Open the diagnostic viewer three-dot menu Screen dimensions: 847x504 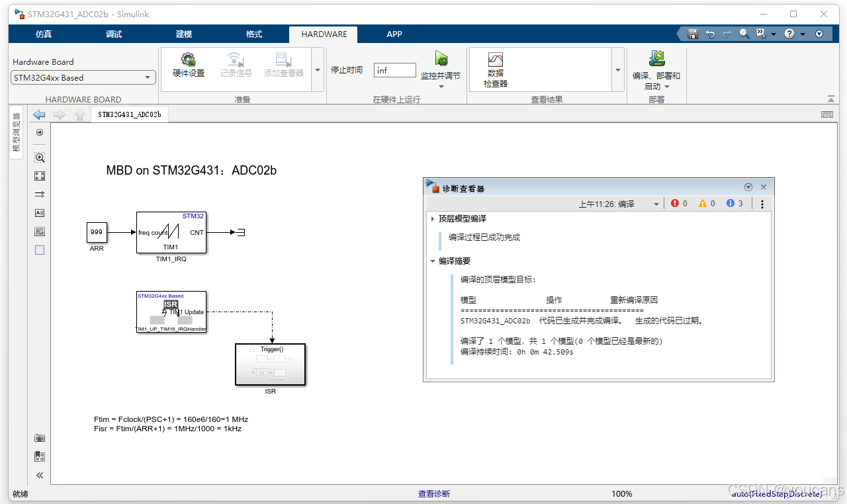pos(762,204)
